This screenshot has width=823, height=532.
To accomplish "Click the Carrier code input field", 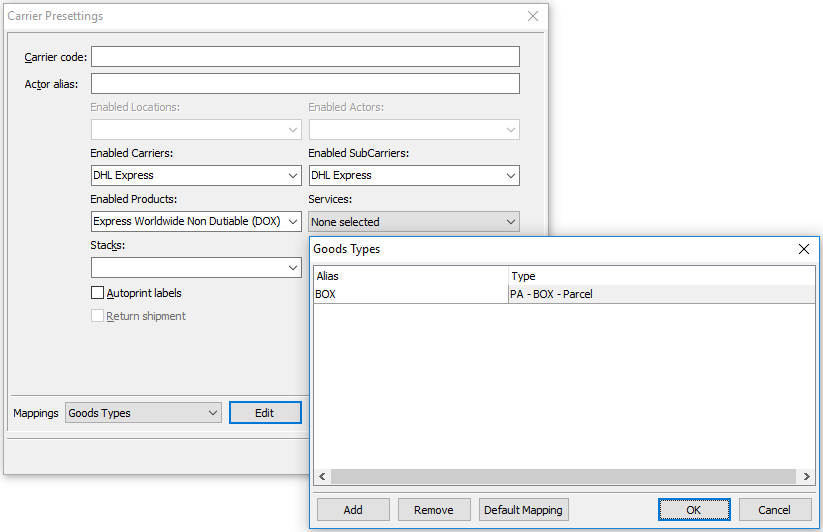I will click(x=305, y=57).
